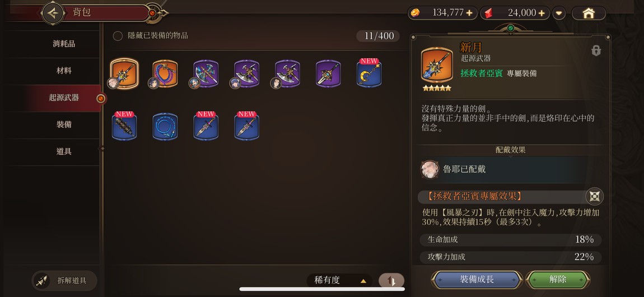Image resolution: width=644 pixels, height=297 pixels.
Task: Toggle sort order direction button
Action: coord(391,281)
